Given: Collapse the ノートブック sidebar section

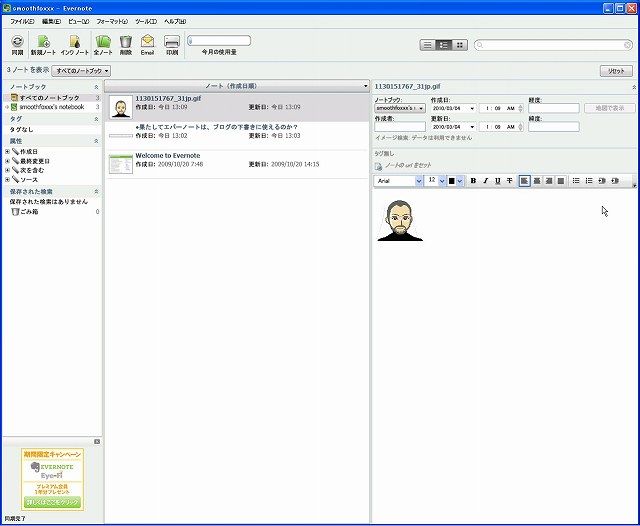Looking at the screenshot, I should 96,87.
